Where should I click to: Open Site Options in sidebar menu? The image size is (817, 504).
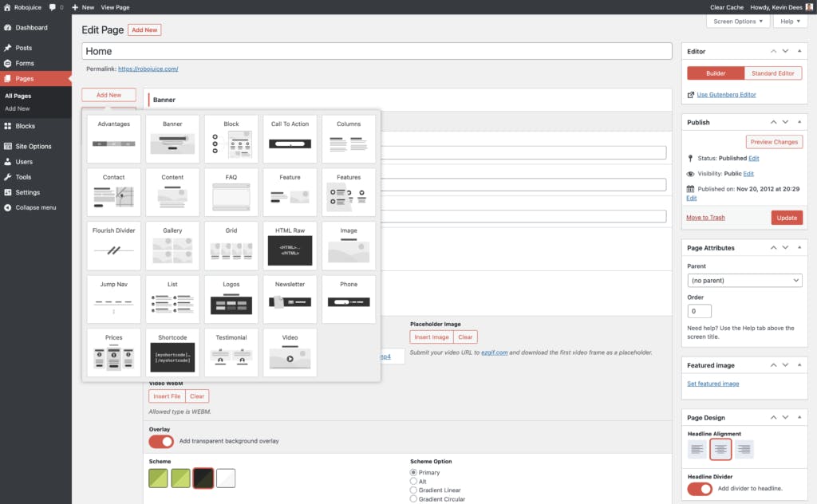tap(34, 147)
